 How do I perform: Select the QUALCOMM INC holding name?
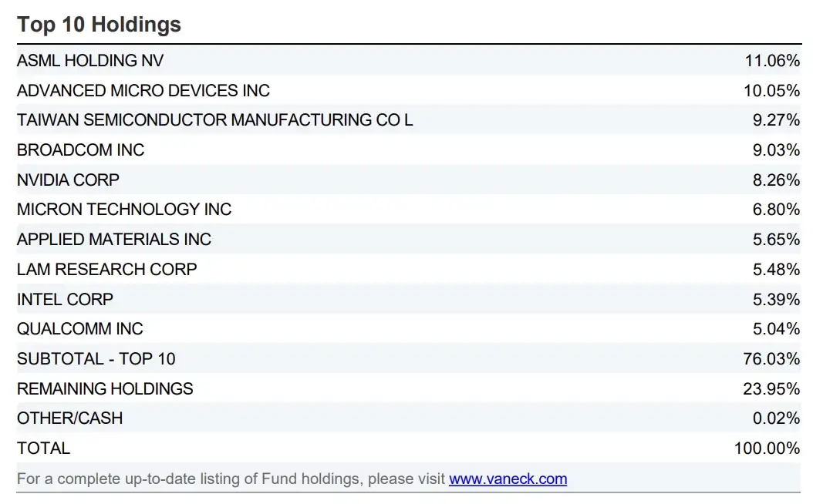coord(80,329)
